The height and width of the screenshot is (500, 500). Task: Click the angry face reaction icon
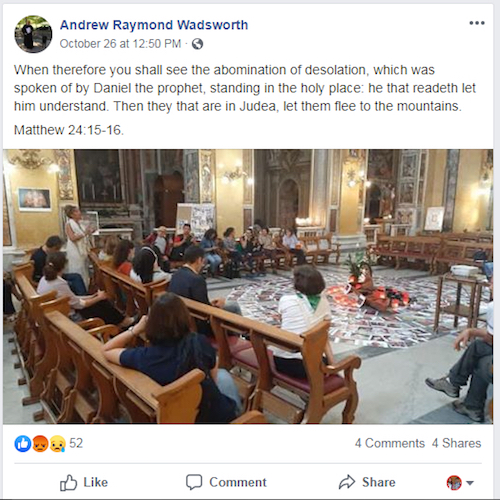pyautogui.click(x=40, y=444)
